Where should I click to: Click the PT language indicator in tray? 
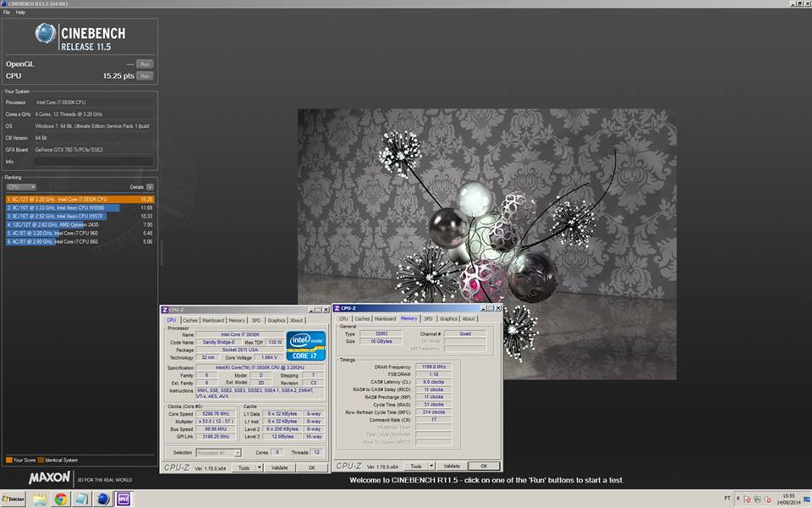coord(727,498)
